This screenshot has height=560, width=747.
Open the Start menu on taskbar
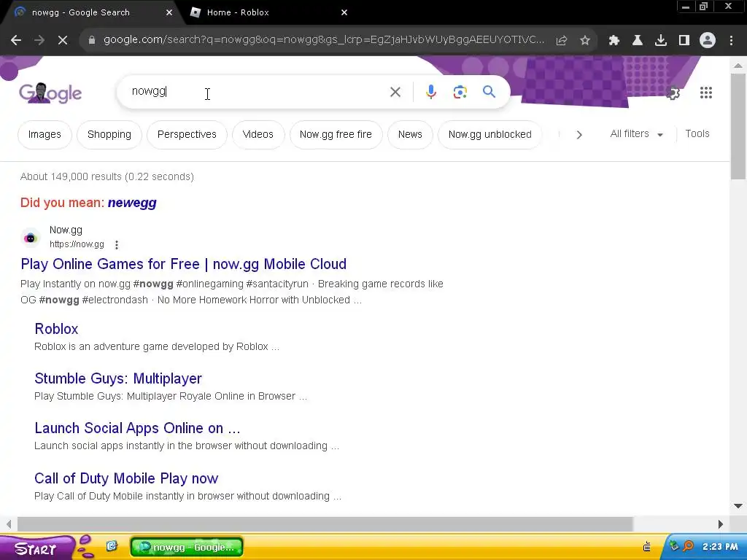[x=36, y=548]
